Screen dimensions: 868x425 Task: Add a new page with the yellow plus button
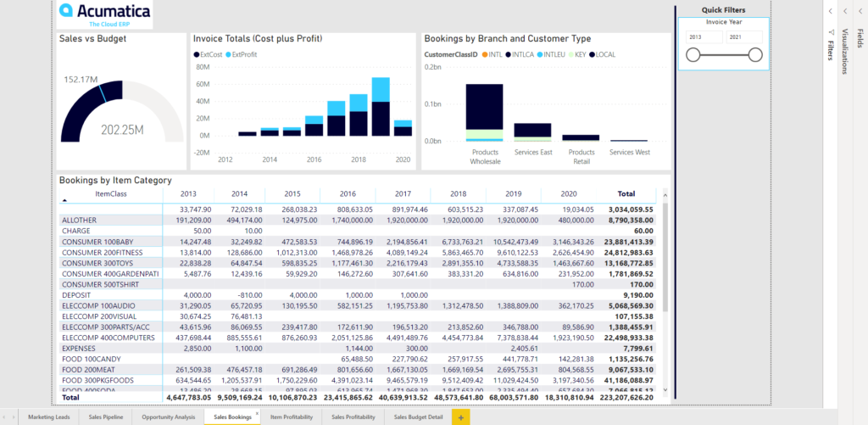[461, 417]
